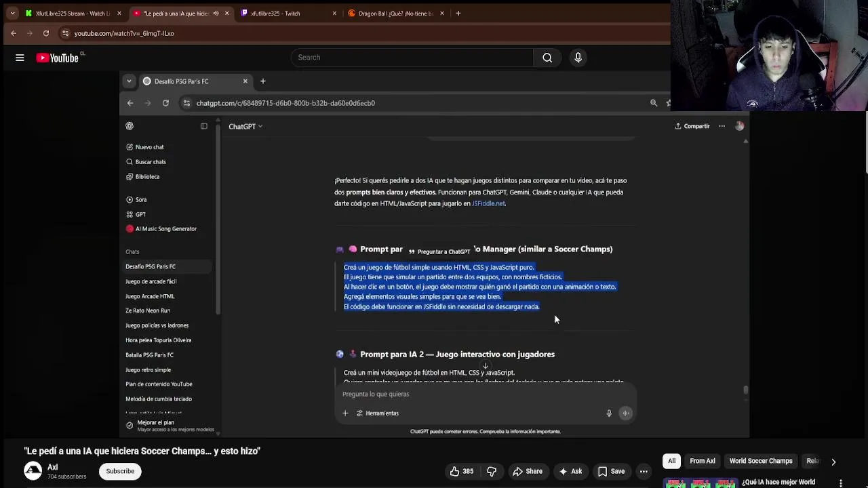Click the Ask button under video
This screenshot has height=488, width=868.
[x=570, y=471]
